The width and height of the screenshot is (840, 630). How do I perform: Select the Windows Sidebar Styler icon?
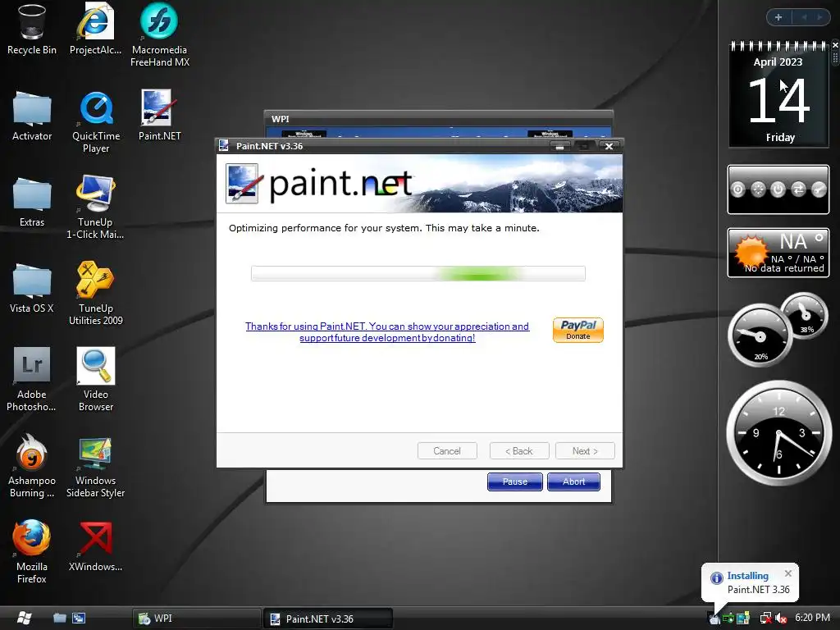pyautogui.click(x=95, y=468)
